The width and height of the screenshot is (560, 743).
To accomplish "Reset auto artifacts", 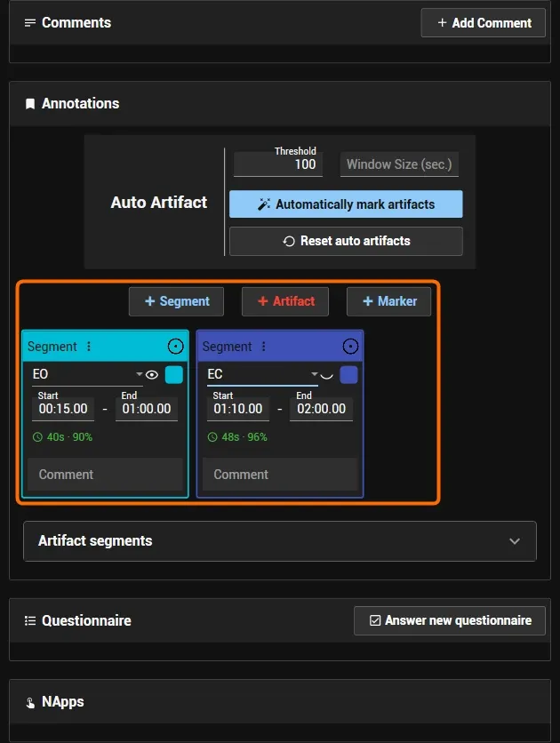I will click(346, 241).
